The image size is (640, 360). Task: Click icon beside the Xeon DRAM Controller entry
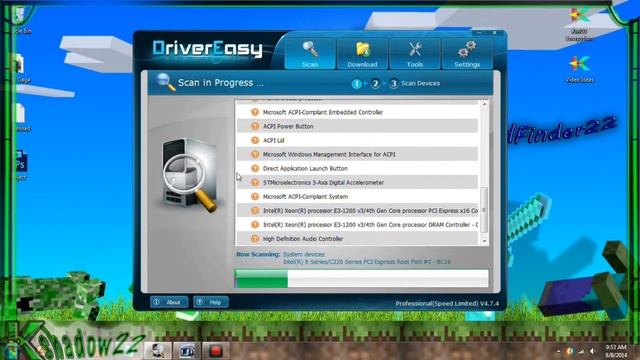pyautogui.click(x=255, y=224)
